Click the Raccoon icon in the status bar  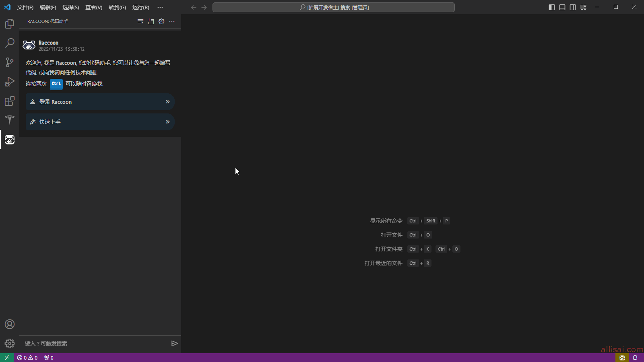622,358
